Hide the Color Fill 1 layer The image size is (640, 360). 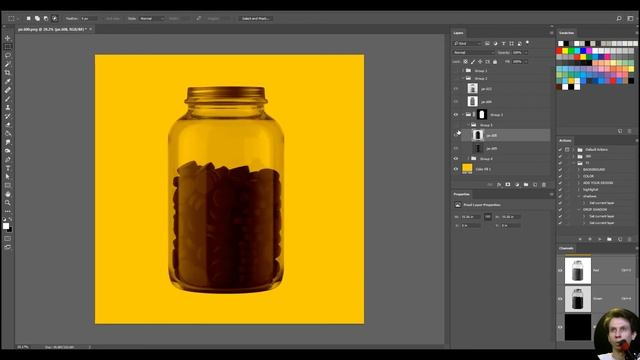pos(456,169)
